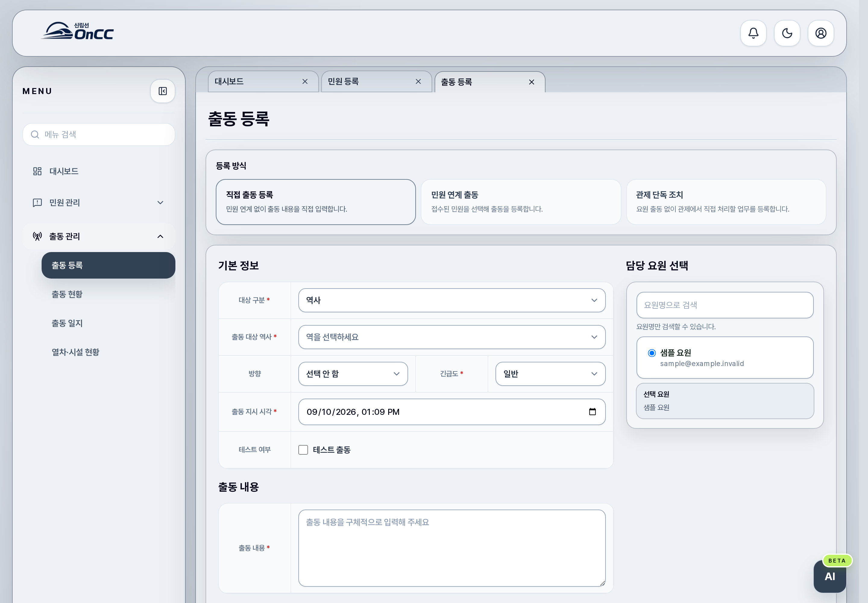Click the 출동 관리 antenna icon
The width and height of the screenshot is (868, 603).
[37, 236]
